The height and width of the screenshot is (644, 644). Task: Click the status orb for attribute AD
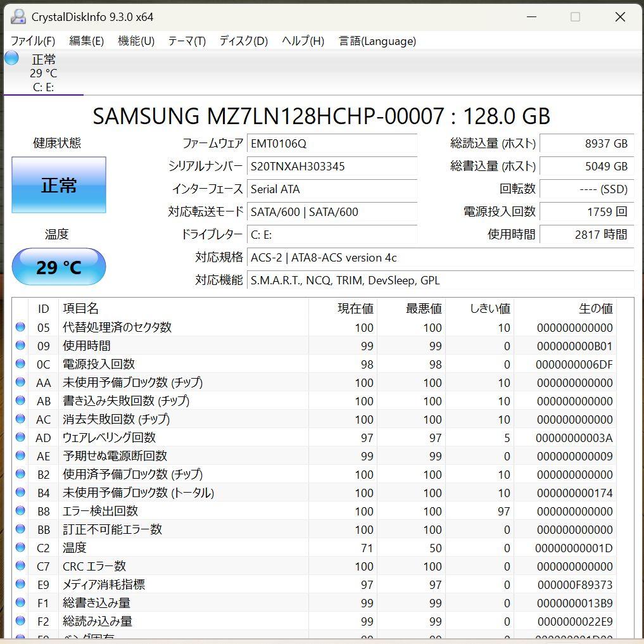(20, 437)
